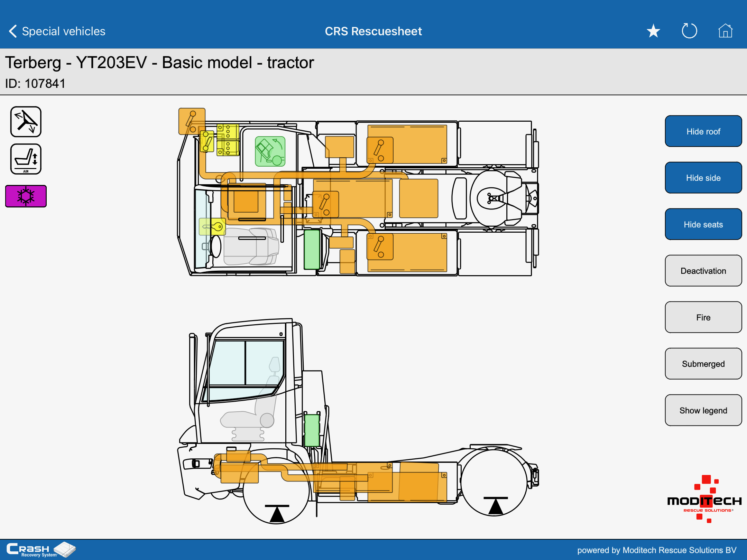The image size is (747, 560).
Task: Tap the yellow ignition key symbol
Action: click(x=212, y=227)
